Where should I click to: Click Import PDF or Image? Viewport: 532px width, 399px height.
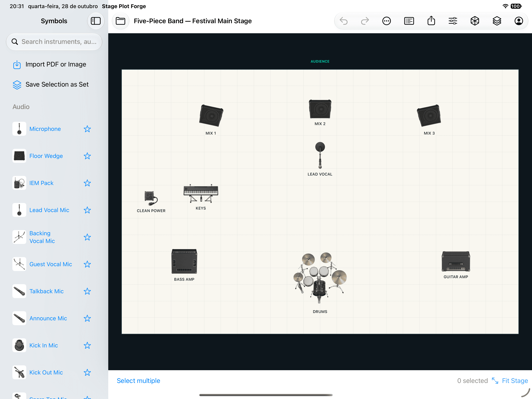click(x=49, y=64)
